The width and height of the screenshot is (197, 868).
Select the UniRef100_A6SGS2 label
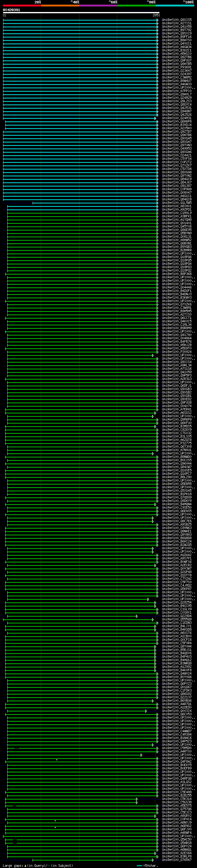177,413
